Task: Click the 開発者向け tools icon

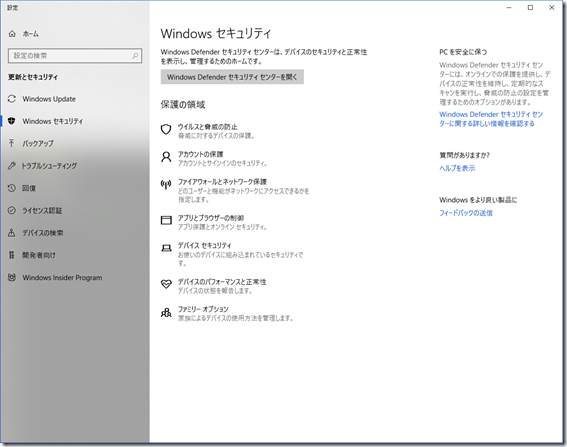Action: (12, 255)
